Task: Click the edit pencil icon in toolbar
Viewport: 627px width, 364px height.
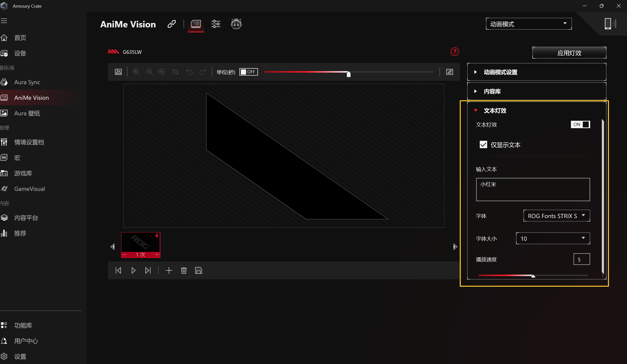Action: [x=449, y=72]
